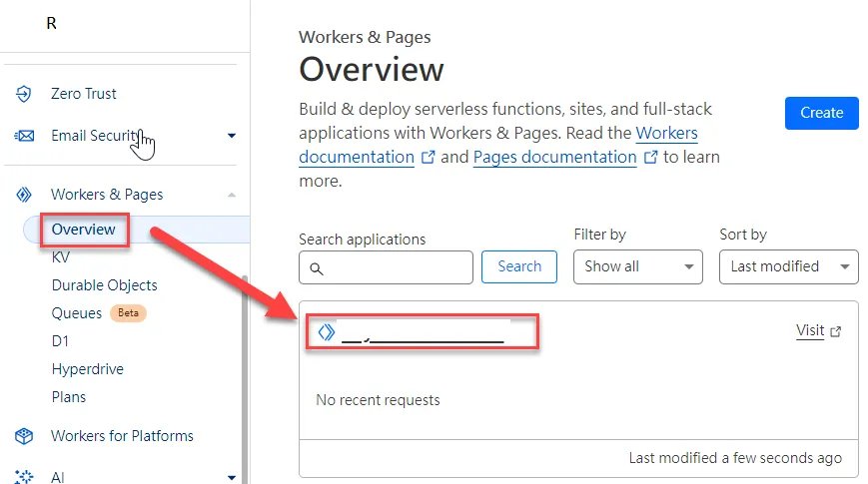Viewport: 868px width, 484px height.
Task: Click the Workers & Pages diamond icon
Action: point(23,195)
